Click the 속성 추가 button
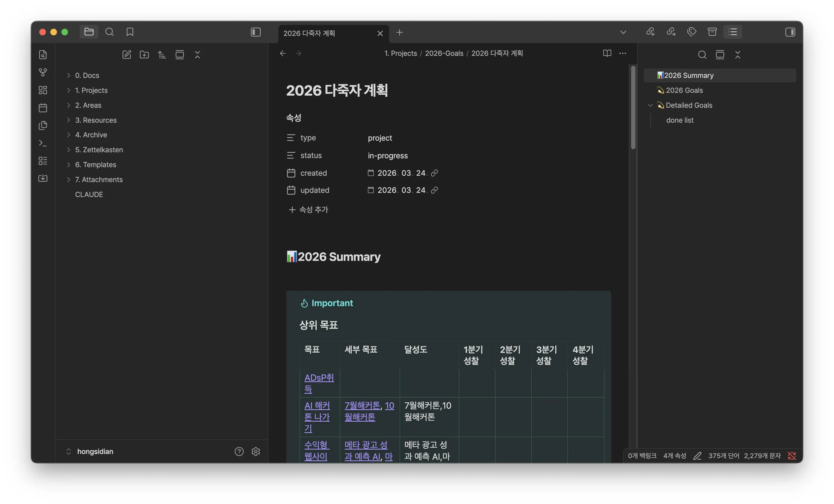834x504 pixels. point(308,210)
